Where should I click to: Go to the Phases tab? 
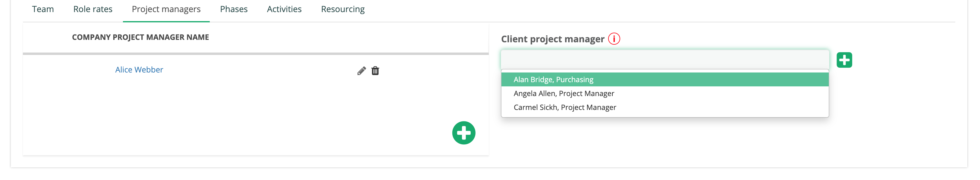(234, 9)
